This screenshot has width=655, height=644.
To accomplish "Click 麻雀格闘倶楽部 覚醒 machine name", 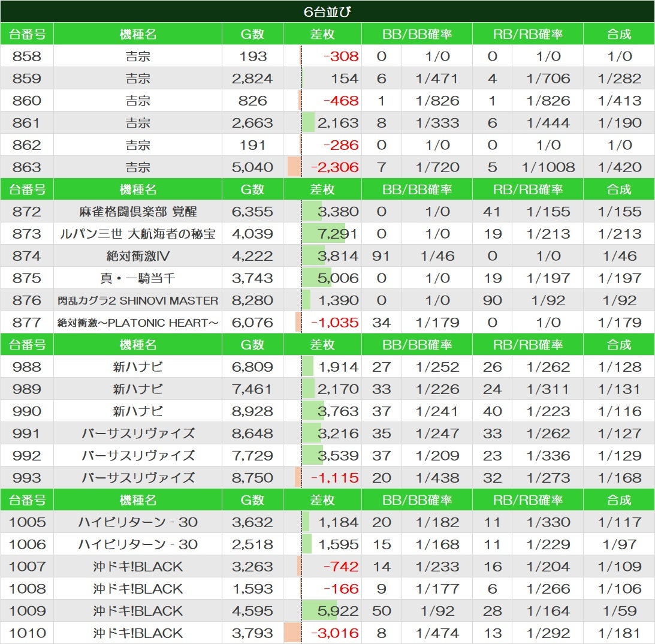I will 138,212.
